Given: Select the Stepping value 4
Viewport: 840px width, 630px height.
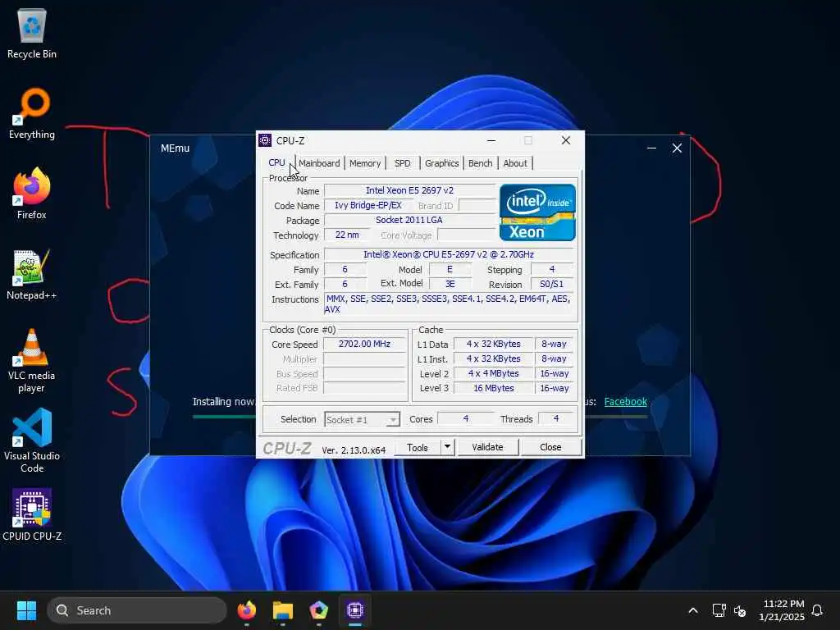Looking at the screenshot, I should 552,269.
